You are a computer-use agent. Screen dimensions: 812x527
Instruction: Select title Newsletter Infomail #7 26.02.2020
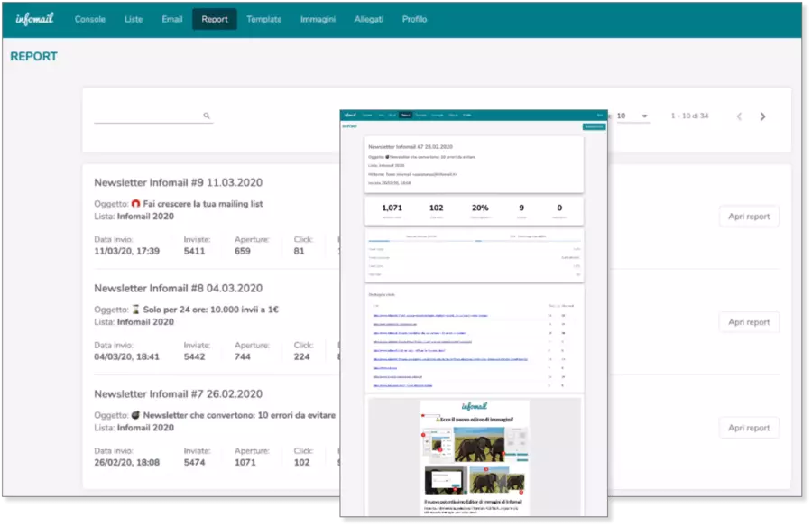(x=178, y=393)
